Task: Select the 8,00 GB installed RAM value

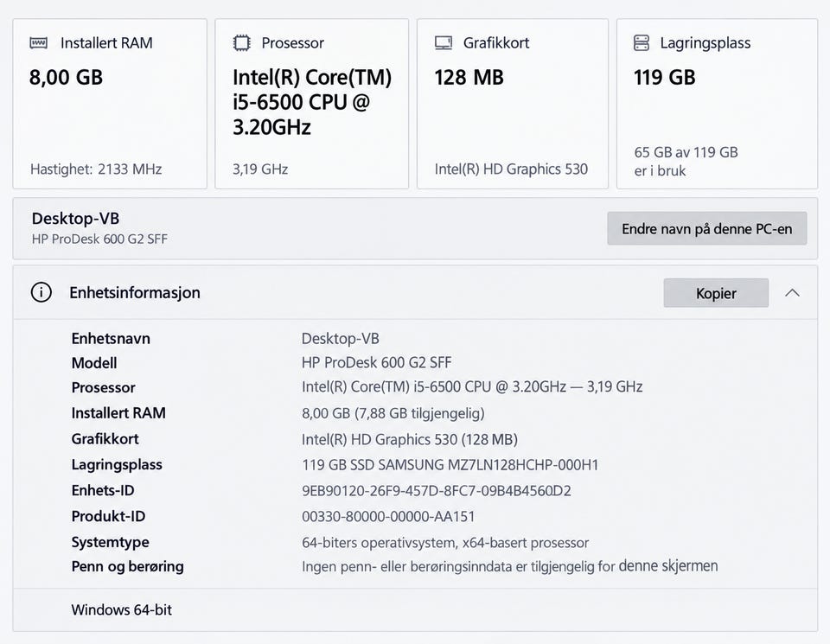Action: (67, 77)
